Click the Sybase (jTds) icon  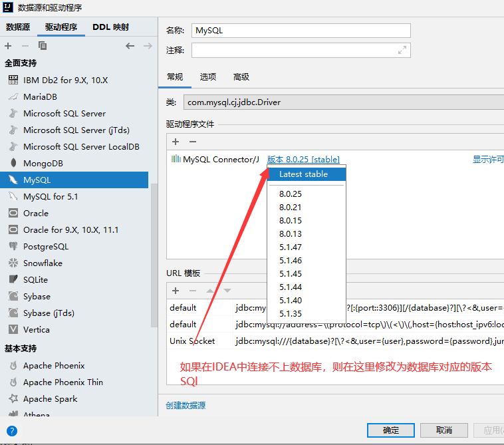(13, 313)
